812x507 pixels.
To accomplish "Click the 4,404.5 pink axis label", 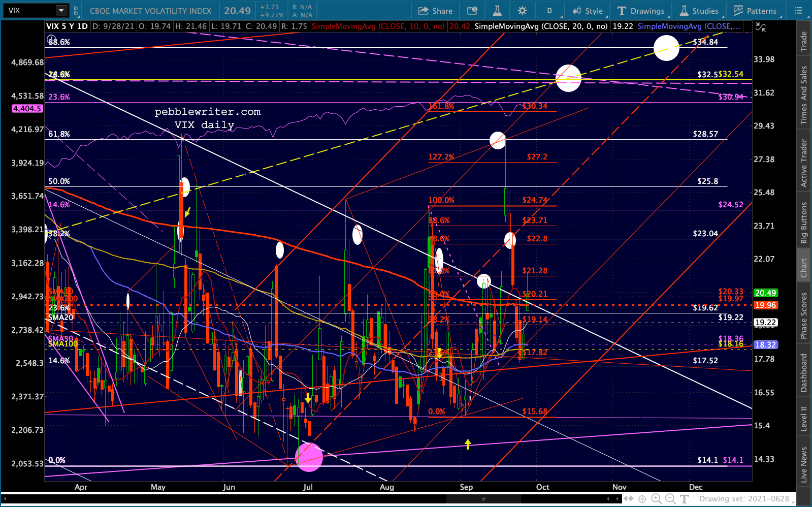I will (x=27, y=109).
